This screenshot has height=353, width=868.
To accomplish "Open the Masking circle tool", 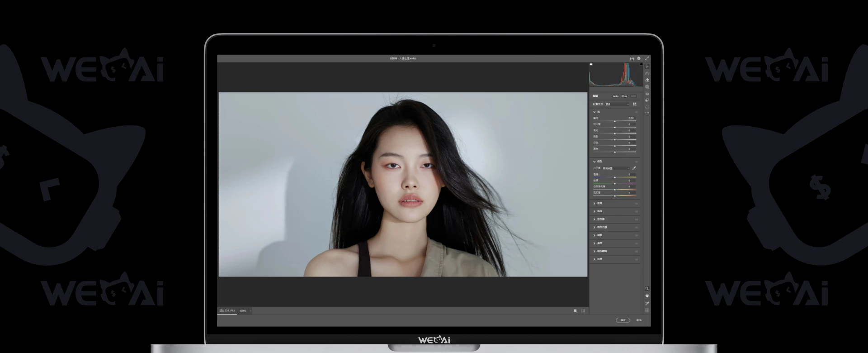I will pyautogui.click(x=647, y=87).
